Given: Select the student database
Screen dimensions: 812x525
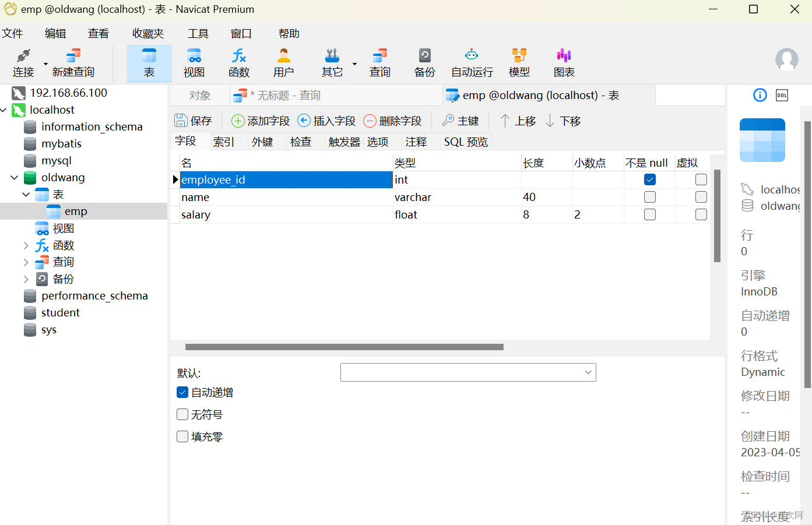Looking at the screenshot, I should coord(60,312).
